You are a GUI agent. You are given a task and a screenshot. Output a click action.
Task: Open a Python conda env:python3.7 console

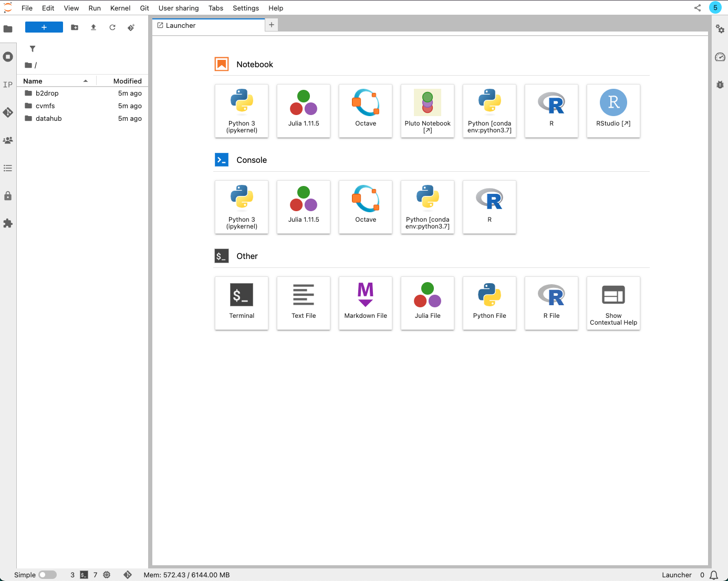(428, 207)
